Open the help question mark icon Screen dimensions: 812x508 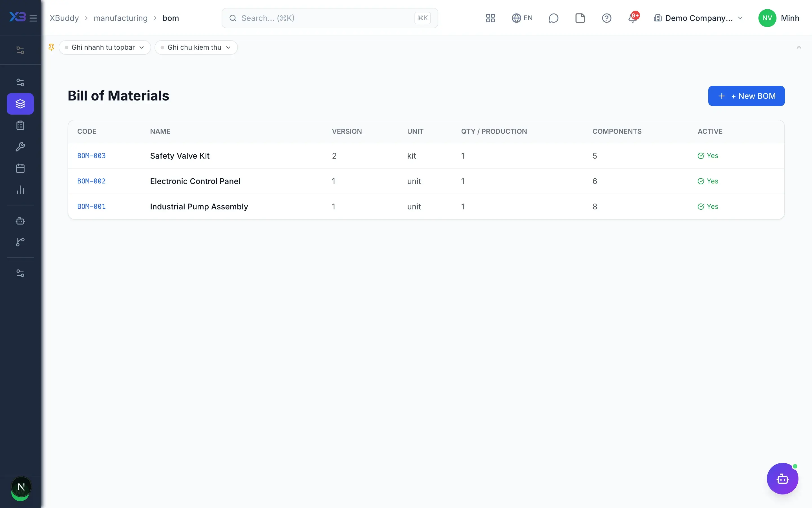(606, 18)
